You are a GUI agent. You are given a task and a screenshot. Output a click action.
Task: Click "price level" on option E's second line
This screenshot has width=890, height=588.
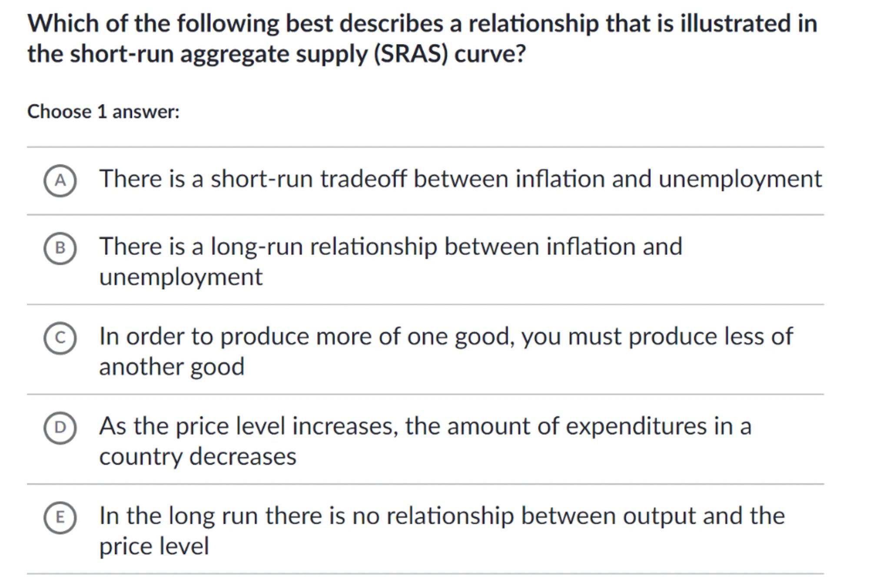click(x=154, y=546)
